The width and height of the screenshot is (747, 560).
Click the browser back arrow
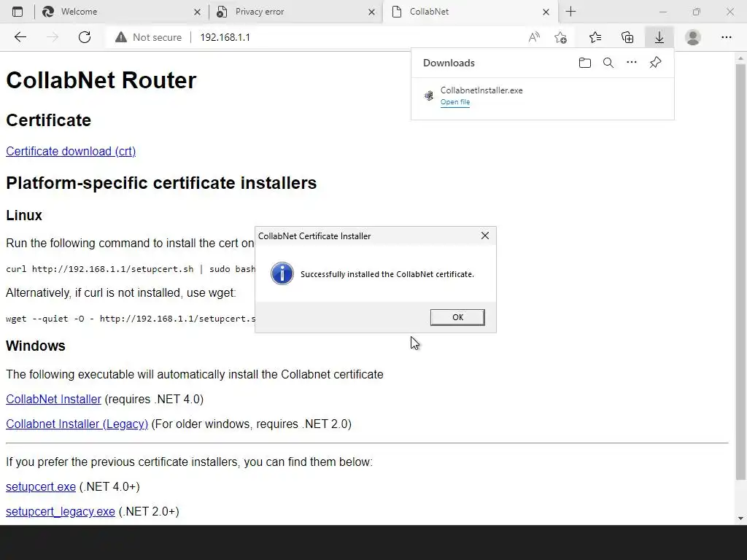(x=20, y=37)
